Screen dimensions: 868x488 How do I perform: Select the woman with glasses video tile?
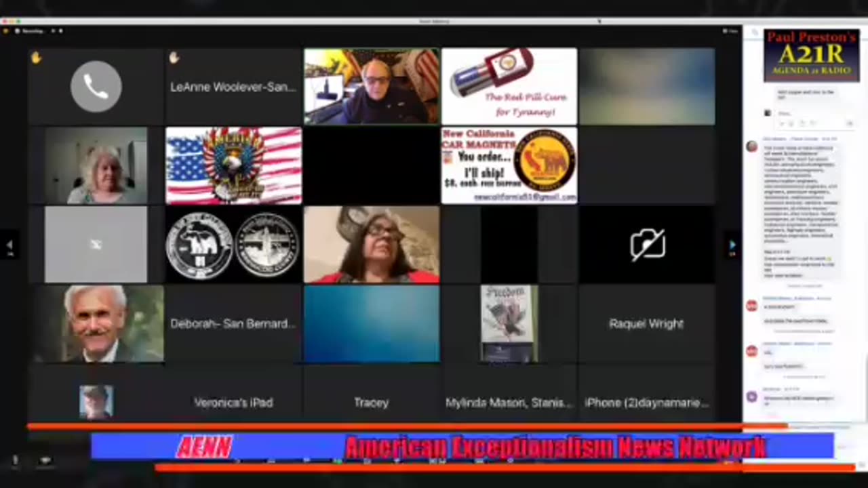coord(372,245)
